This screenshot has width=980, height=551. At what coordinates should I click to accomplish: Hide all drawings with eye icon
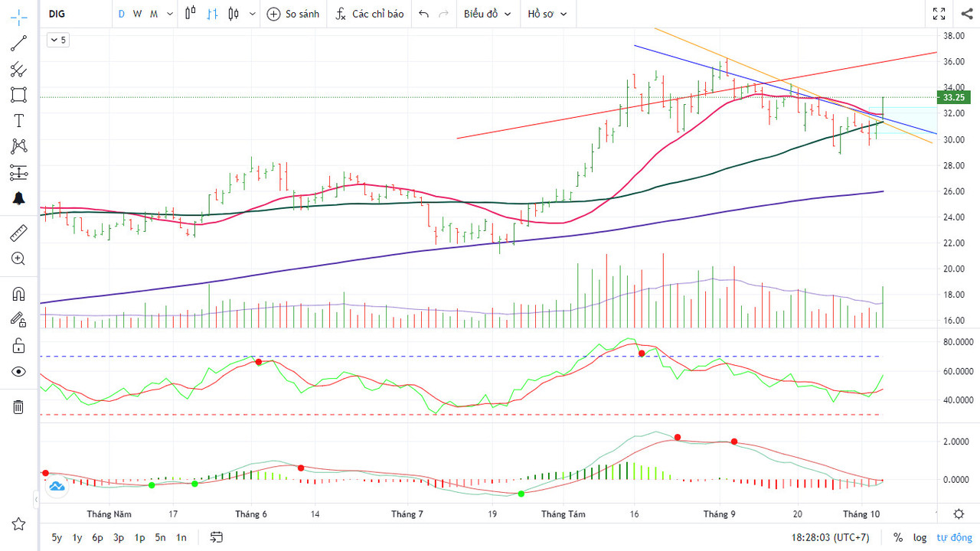click(x=18, y=372)
